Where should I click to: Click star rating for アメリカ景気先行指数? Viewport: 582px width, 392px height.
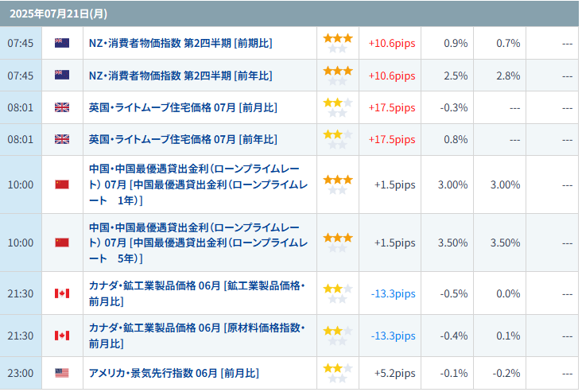pyautogui.click(x=337, y=373)
